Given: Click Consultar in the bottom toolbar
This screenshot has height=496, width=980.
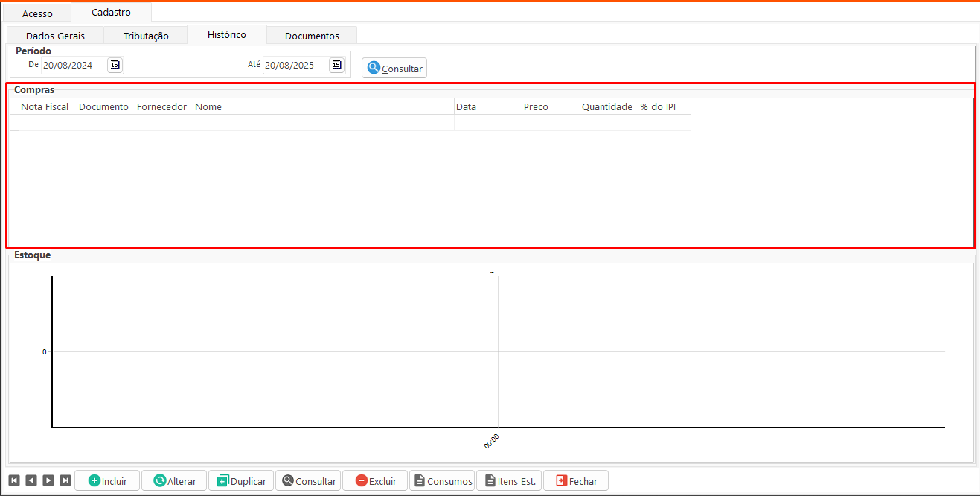Looking at the screenshot, I should coord(308,481).
